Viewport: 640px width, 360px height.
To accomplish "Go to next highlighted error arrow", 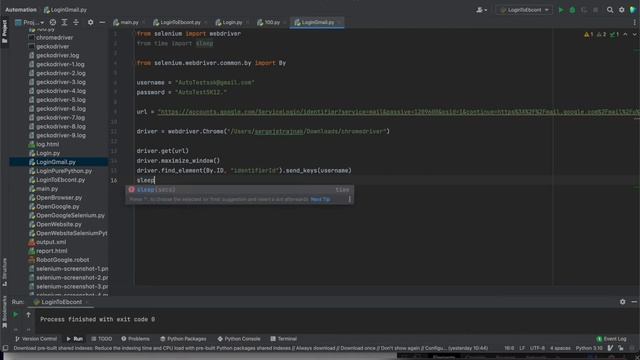I will (634, 35).
